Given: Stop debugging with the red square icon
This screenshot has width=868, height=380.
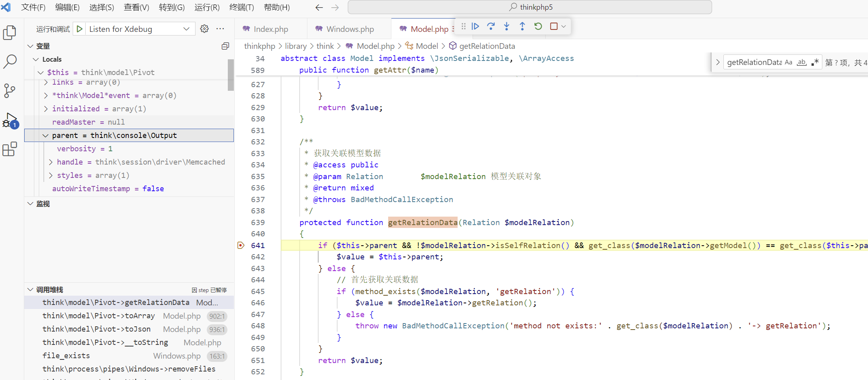Looking at the screenshot, I should (553, 26).
